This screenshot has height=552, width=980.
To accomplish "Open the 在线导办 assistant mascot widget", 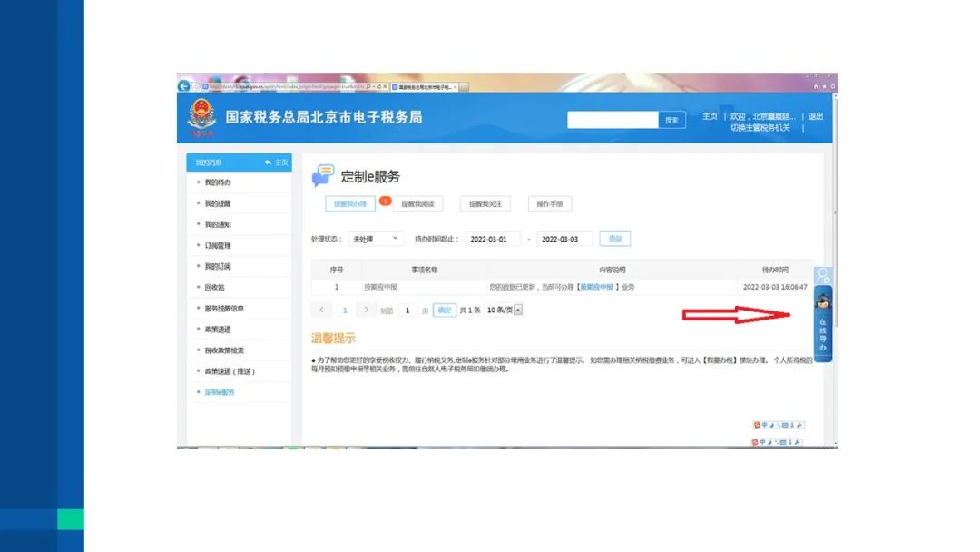I will (823, 324).
